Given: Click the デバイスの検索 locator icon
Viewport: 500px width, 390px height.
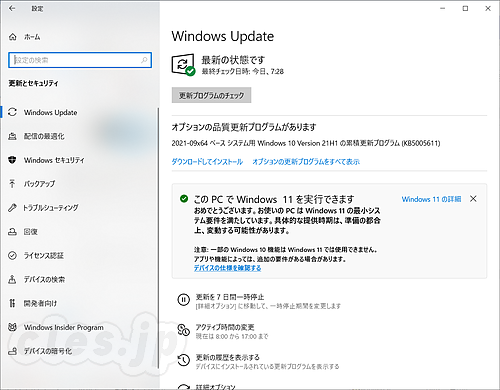Looking at the screenshot, I should point(12,279).
